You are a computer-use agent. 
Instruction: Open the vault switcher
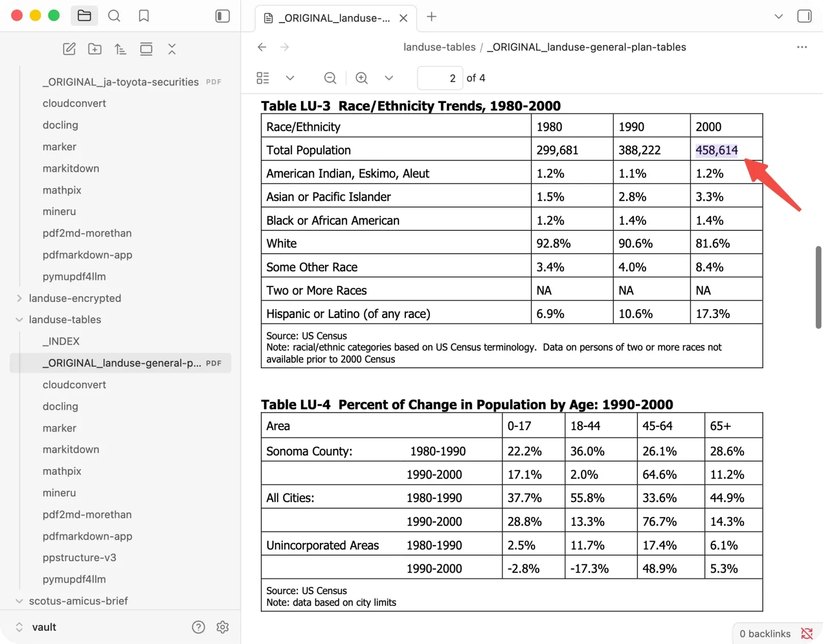click(36, 628)
